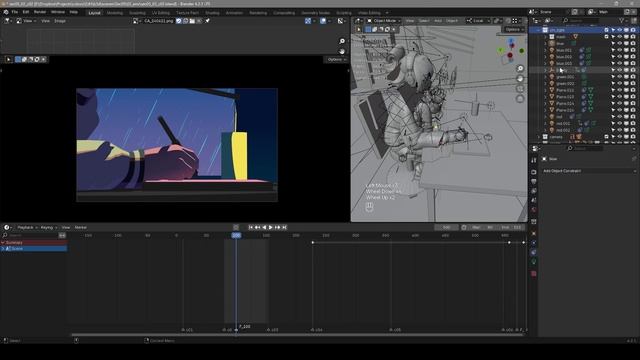The image size is (640, 360).
Task: Open the Output properties tab icon
Action: pos(534,182)
